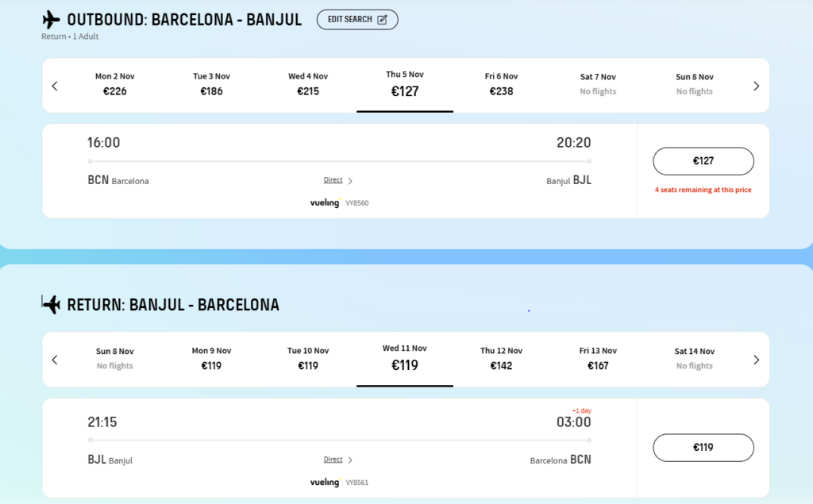Choose outbound date Wed 4 Nov €215
This screenshot has height=504, width=813.
coord(308,84)
